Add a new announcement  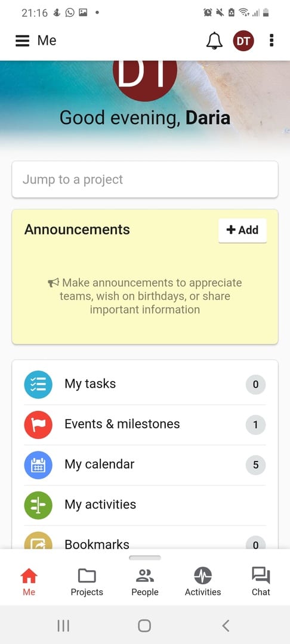tap(242, 230)
